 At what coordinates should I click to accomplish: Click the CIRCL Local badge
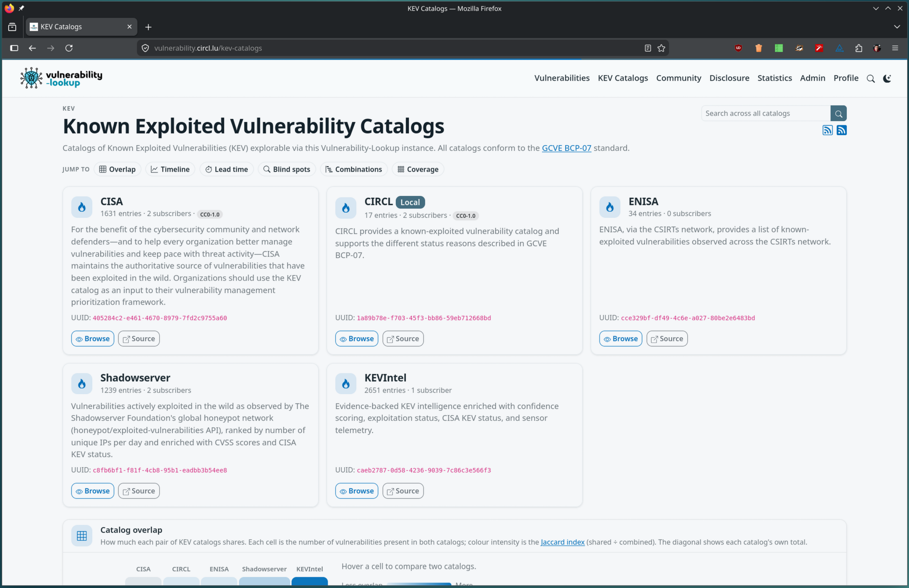point(410,202)
